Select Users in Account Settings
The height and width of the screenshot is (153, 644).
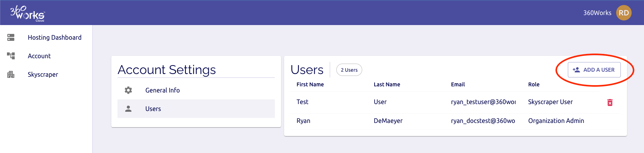196,109
